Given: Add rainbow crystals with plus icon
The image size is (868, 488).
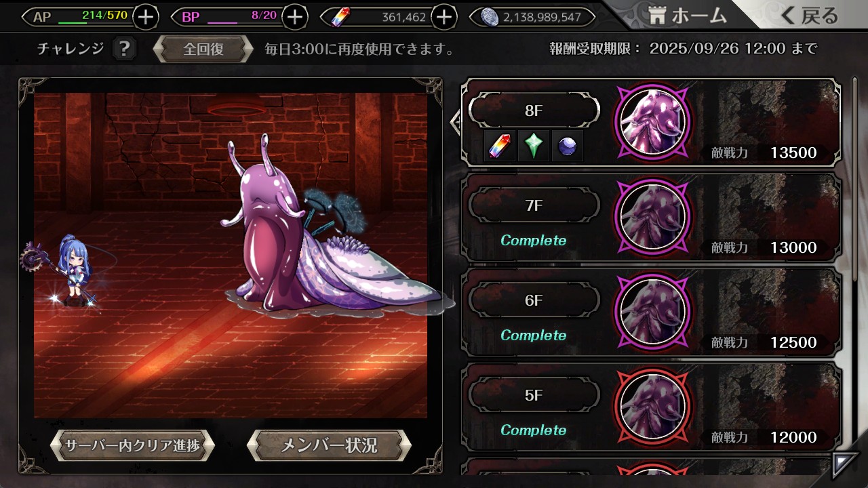Looking at the screenshot, I should tap(443, 17).
